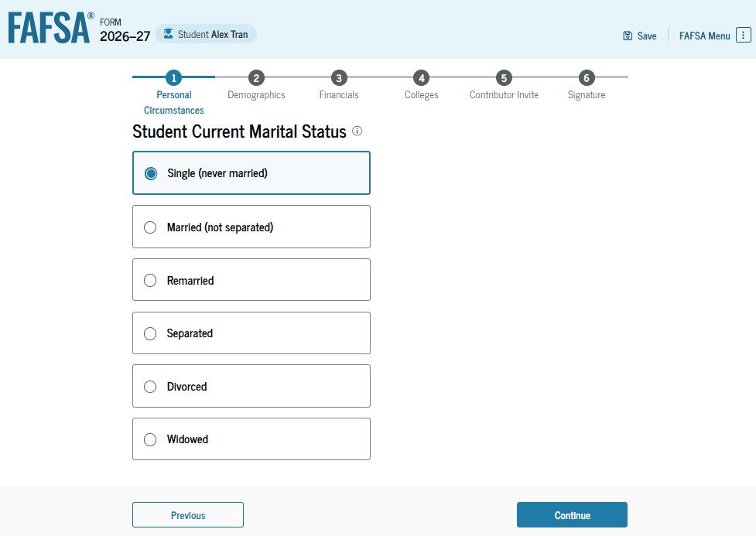Go to the Contributor Invite step label

tap(504, 95)
